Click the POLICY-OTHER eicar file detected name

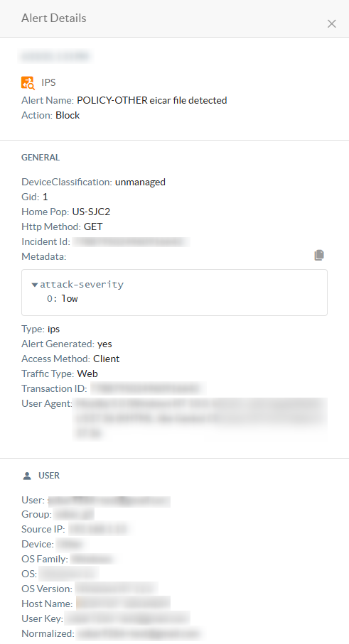click(x=151, y=100)
